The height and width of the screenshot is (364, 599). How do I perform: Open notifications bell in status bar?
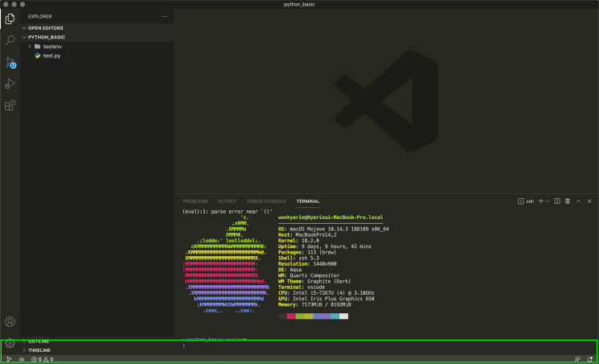590,359
